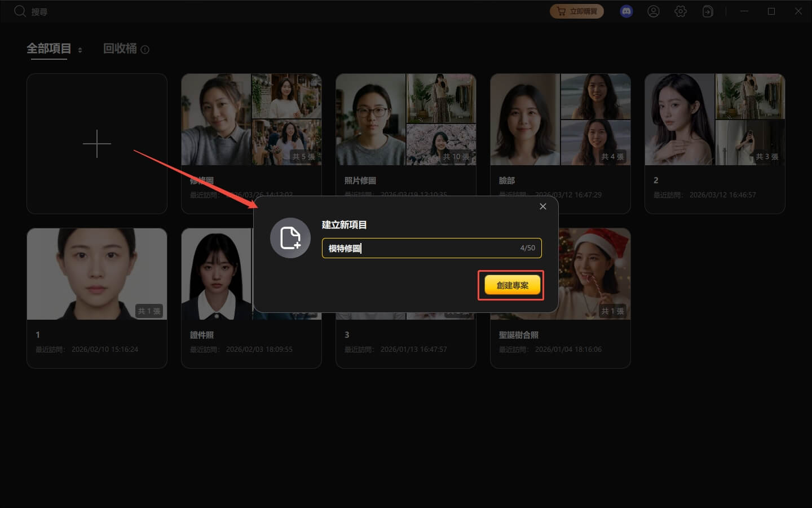The height and width of the screenshot is (508, 812).
Task: Open the settings gear icon
Action: tap(680, 11)
